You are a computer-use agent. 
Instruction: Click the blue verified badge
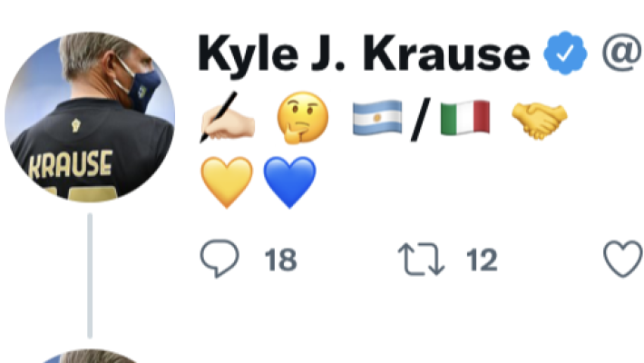click(565, 56)
